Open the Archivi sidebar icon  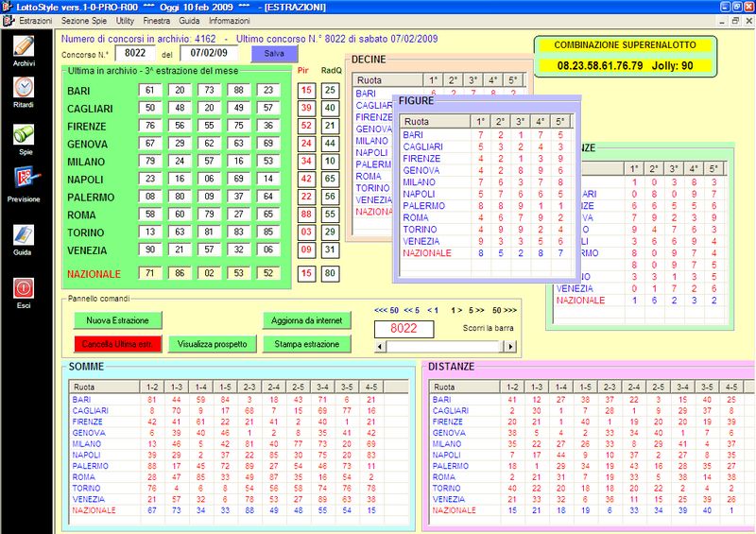pos(24,47)
